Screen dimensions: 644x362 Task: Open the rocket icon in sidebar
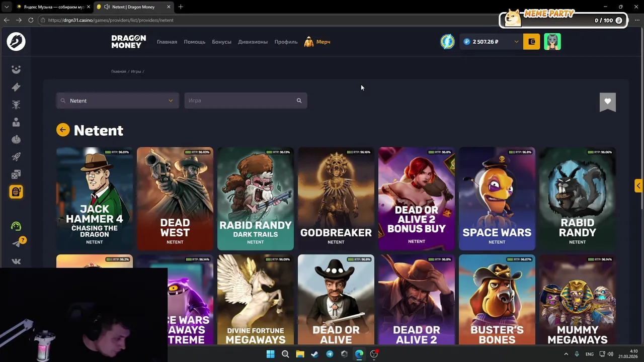click(16, 157)
